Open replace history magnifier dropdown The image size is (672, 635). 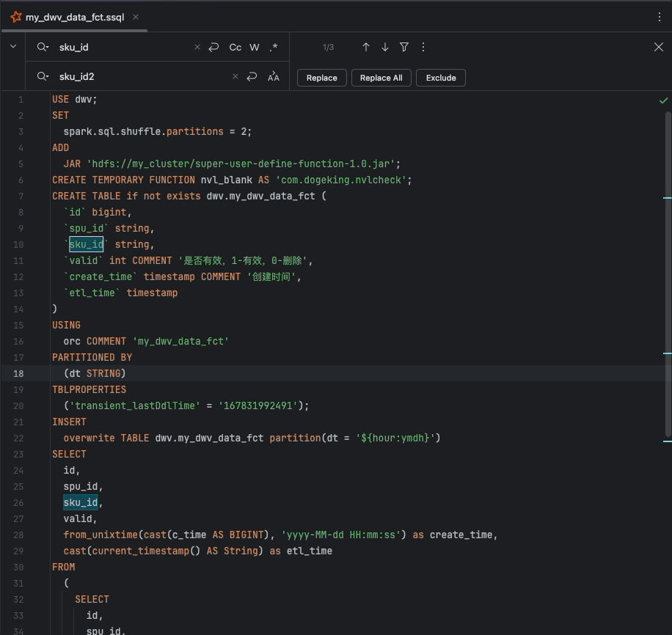click(x=43, y=77)
